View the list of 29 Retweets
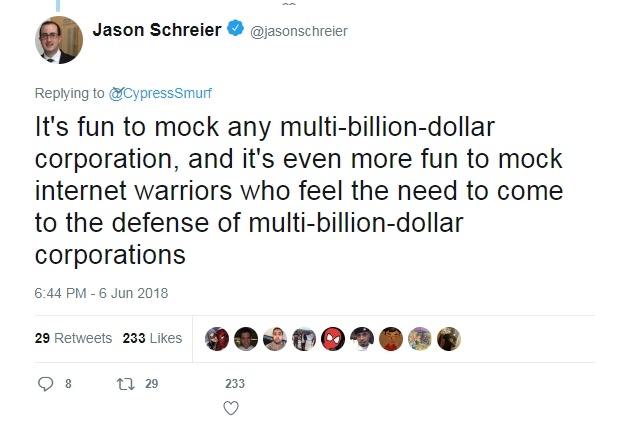 73,338
